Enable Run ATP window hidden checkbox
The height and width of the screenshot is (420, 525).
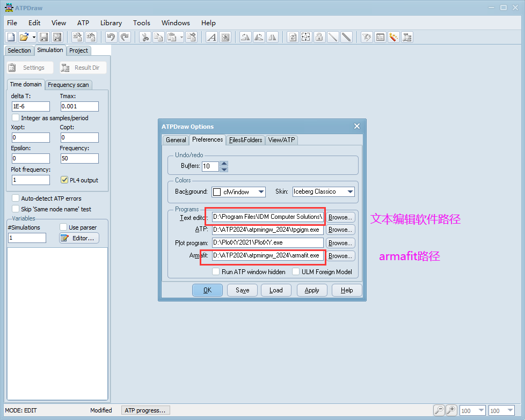216,272
